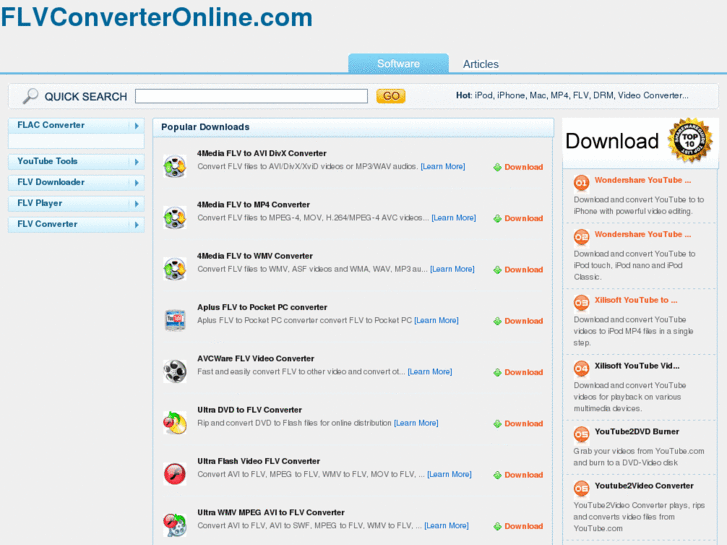Open Learn More for Ultra Flash Video FLV
This screenshot has width=727, height=545.
coord(449,474)
